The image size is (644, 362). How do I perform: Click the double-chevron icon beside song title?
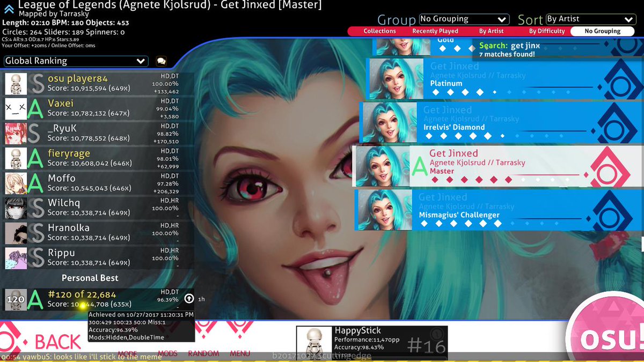(x=9, y=9)
